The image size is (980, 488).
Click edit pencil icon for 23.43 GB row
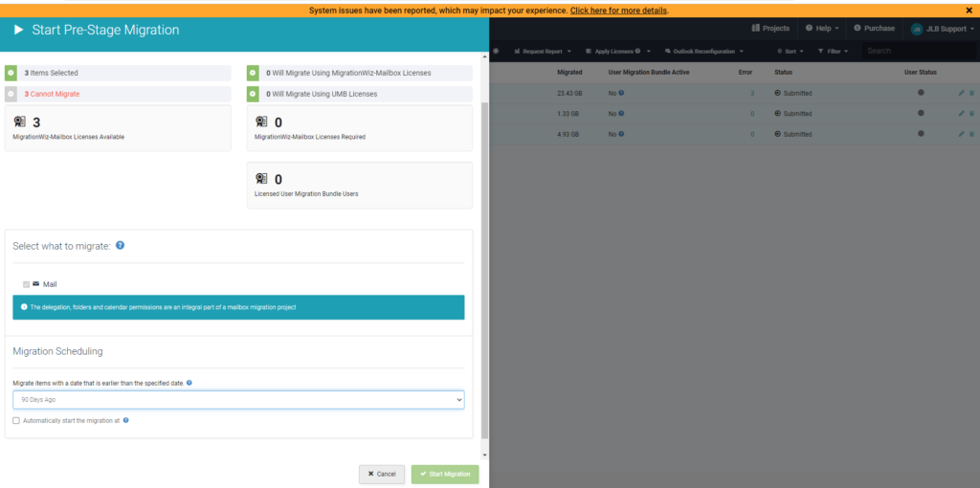pyautogui.click(x=961, y=93)
